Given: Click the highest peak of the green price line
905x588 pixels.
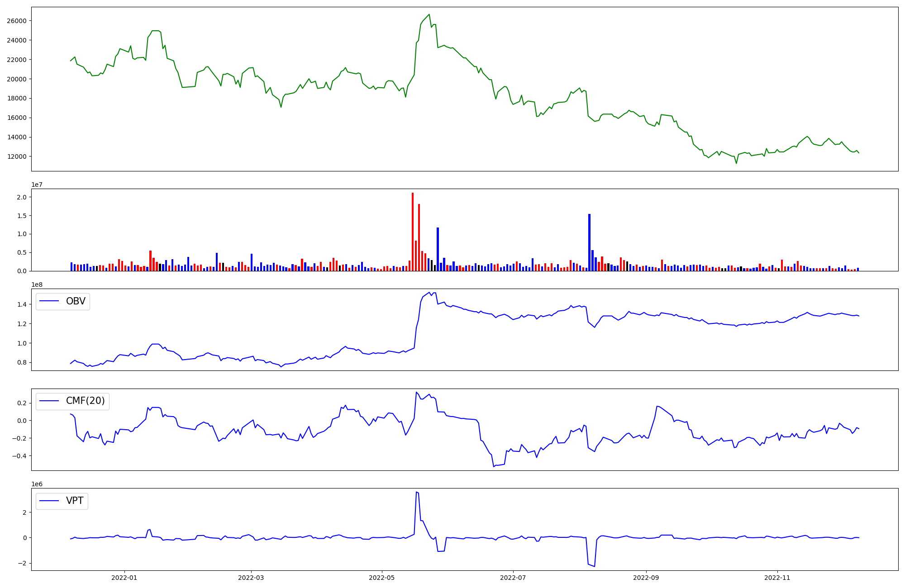Looking at the screenshot, I should click(x=429, y=14).
